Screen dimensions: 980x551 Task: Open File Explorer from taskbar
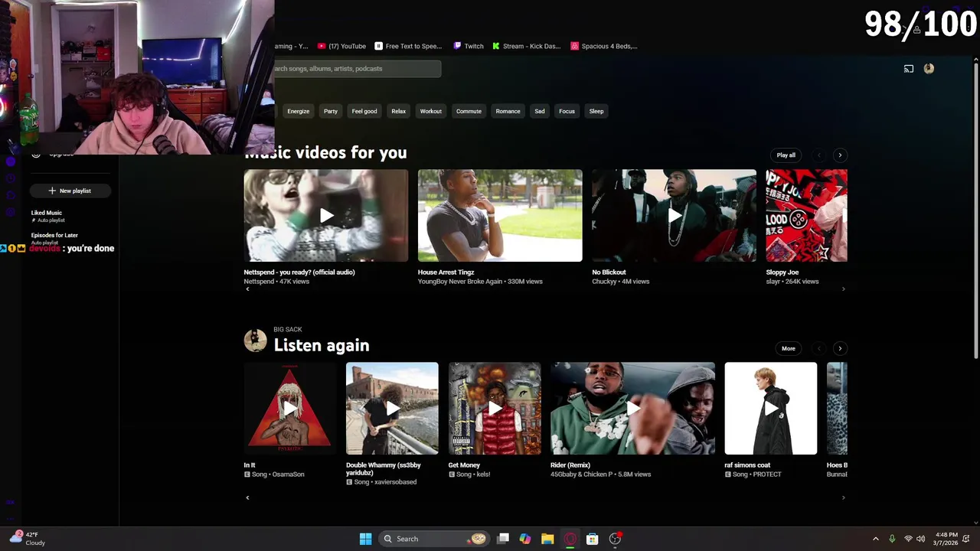pyautogui.click(x=547, y=539)
